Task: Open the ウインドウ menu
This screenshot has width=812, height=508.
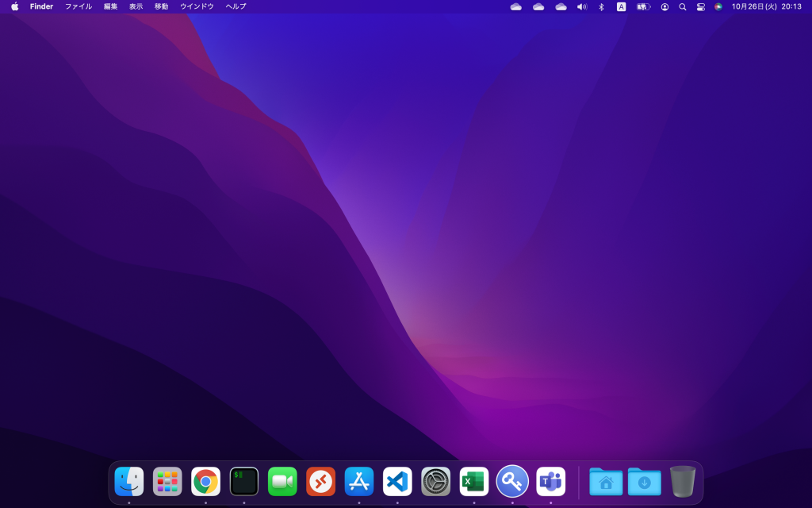Action: point(197,6)
